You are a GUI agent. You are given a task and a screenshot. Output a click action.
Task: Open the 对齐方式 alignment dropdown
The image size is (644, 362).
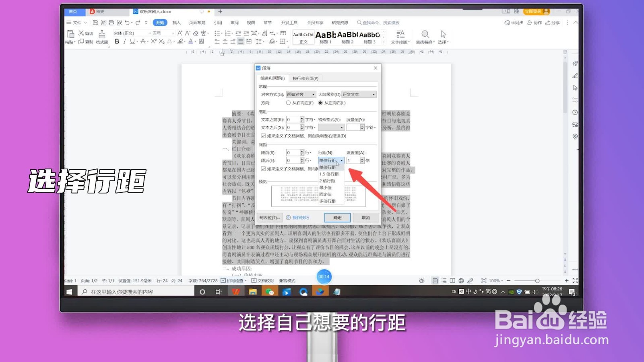click(301, 94)
